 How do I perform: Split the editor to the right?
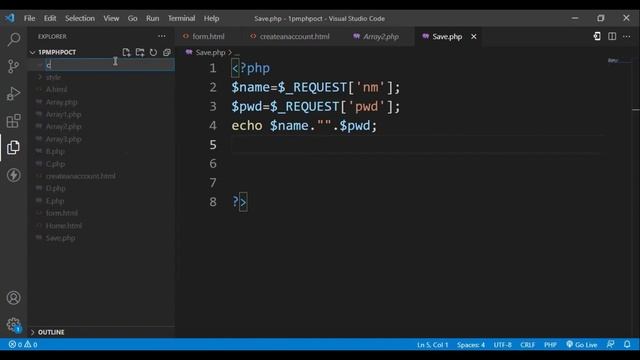tap(612, 36)
